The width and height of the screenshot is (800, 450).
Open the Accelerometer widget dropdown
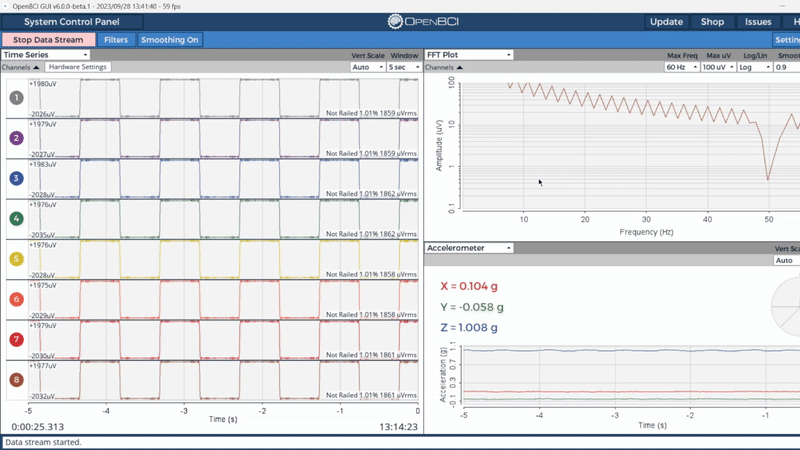pos(469,248)
